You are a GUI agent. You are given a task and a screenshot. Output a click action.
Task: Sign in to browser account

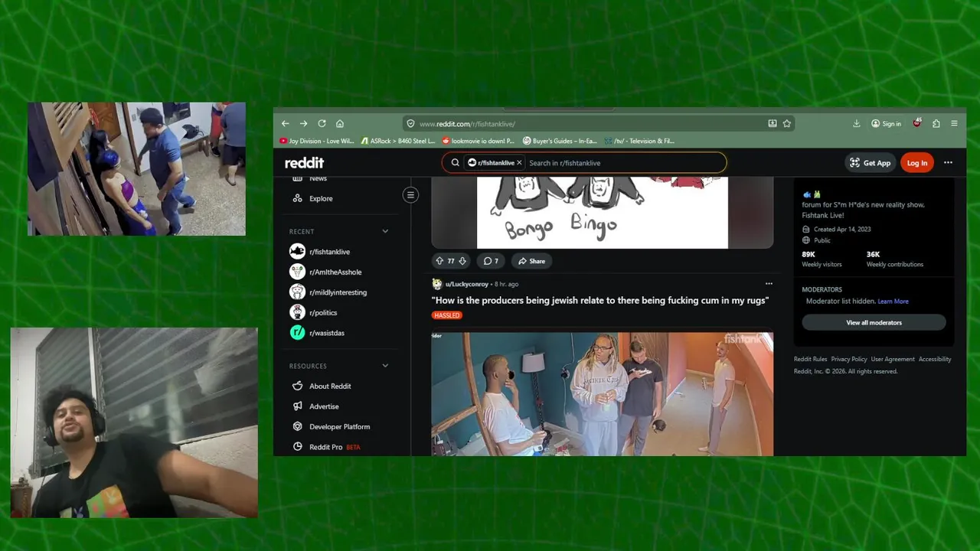pos(887,123)
